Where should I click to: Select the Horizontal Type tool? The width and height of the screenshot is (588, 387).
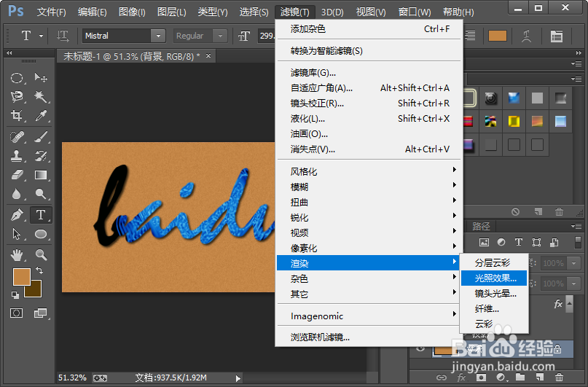click(x=41, y=215)
